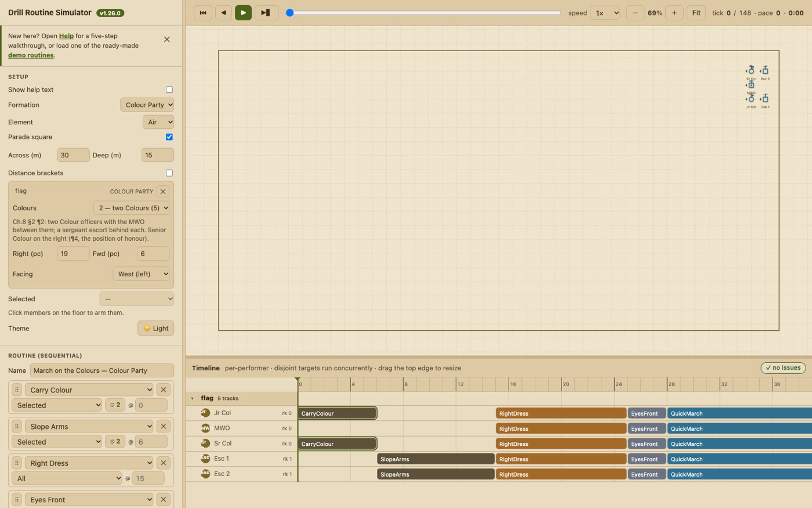Screen dimensions: 812x508
Task: Open the Help link in the banner
Action: [x=66, y=36]
